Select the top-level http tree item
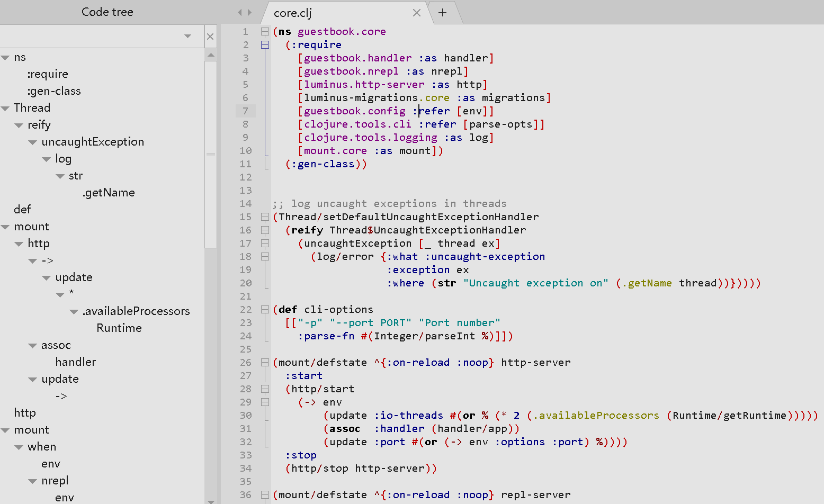 point(25,413)
